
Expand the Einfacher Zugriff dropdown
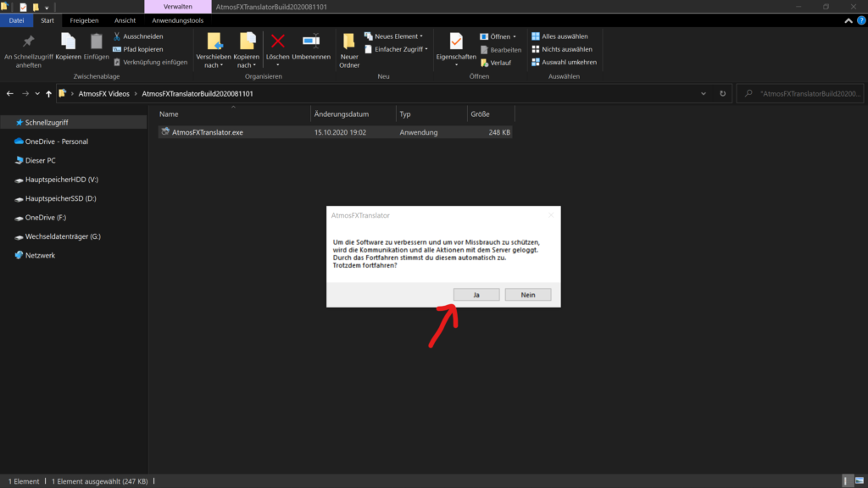[x=397, y=49]
